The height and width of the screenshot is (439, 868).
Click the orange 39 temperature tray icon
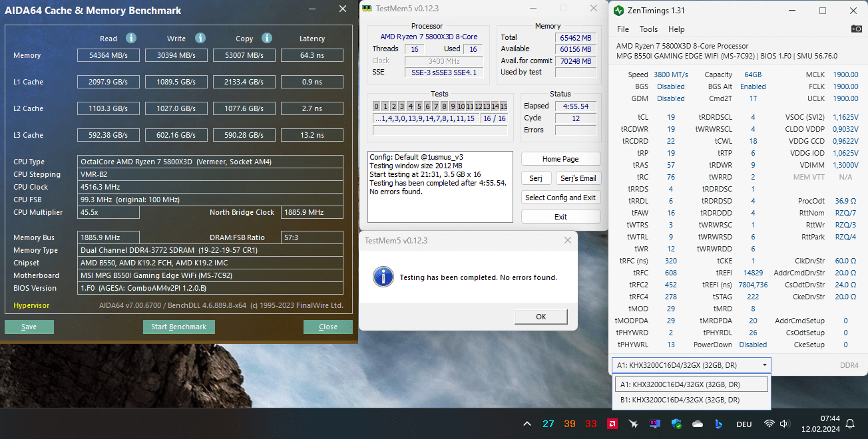point(570,424)
